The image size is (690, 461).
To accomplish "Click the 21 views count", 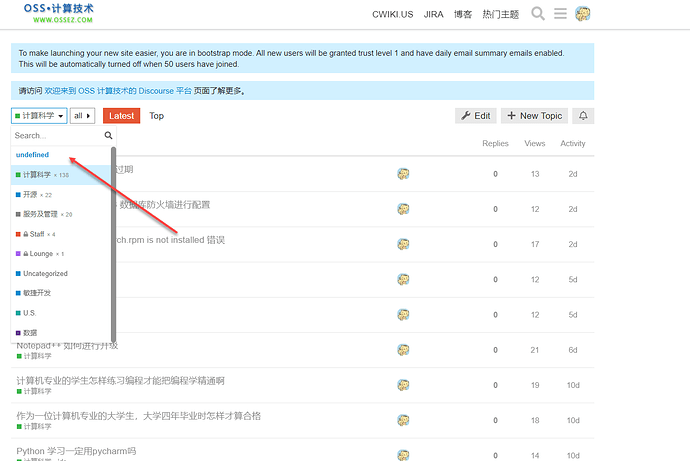I will [535, 350].
